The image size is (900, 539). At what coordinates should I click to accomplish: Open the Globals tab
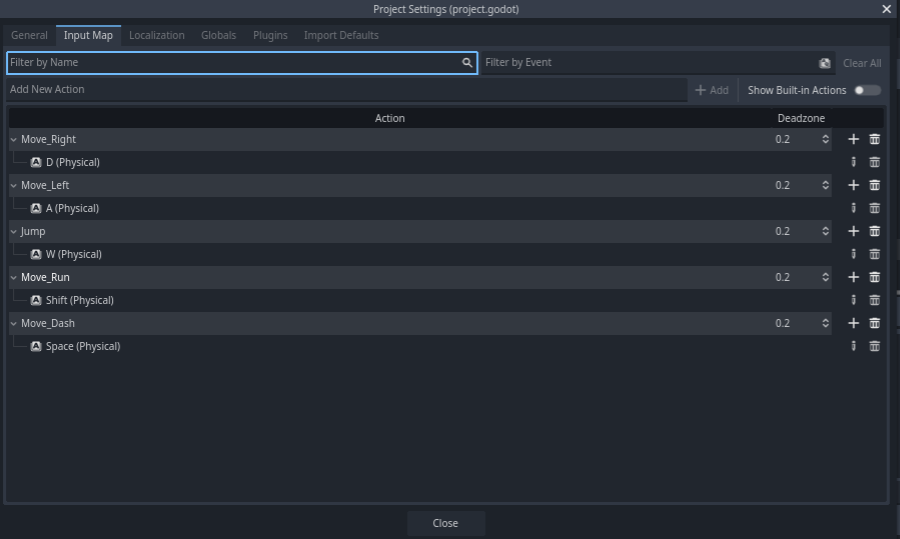(x=218, y=35)
